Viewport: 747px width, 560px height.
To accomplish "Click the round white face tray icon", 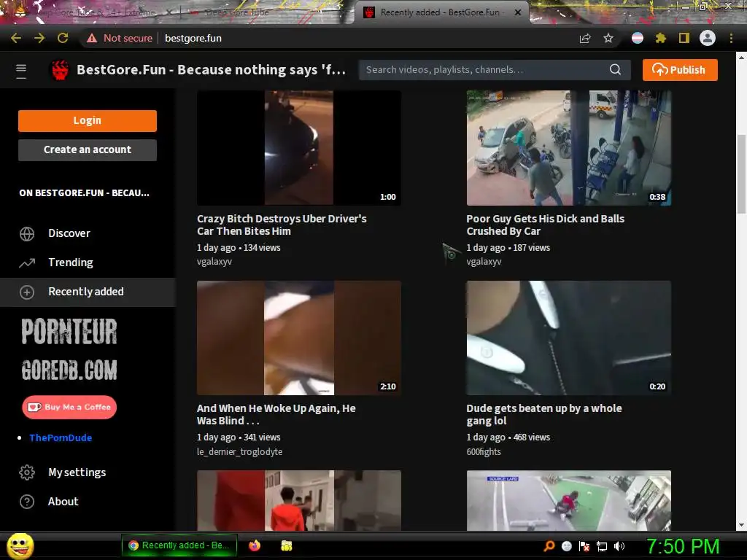I will (567, 546).
